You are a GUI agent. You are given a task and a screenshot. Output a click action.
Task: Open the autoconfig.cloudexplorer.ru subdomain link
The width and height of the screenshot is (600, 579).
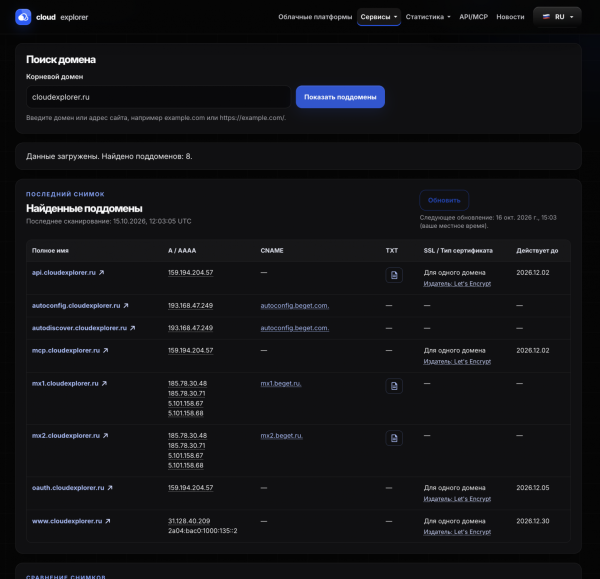point(76,305)
